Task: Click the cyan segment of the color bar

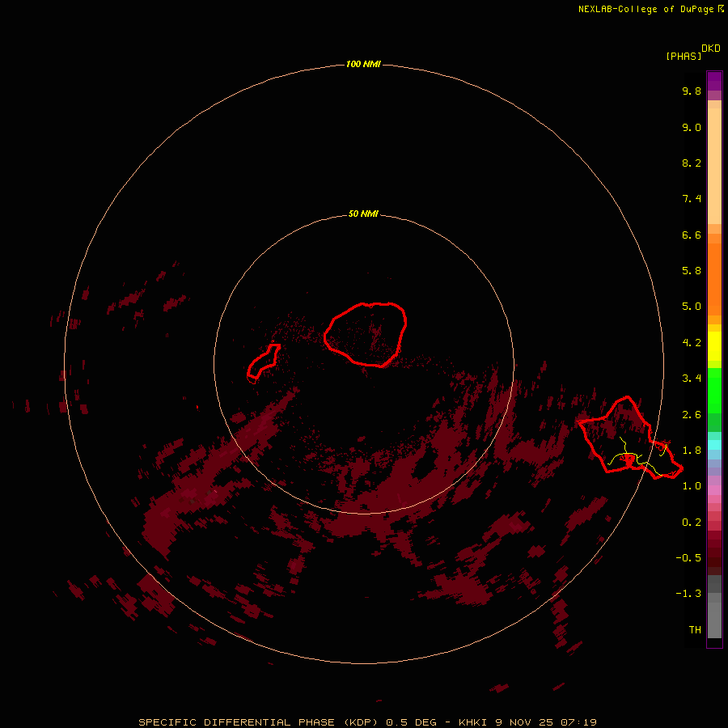Action: pos(714,445)
